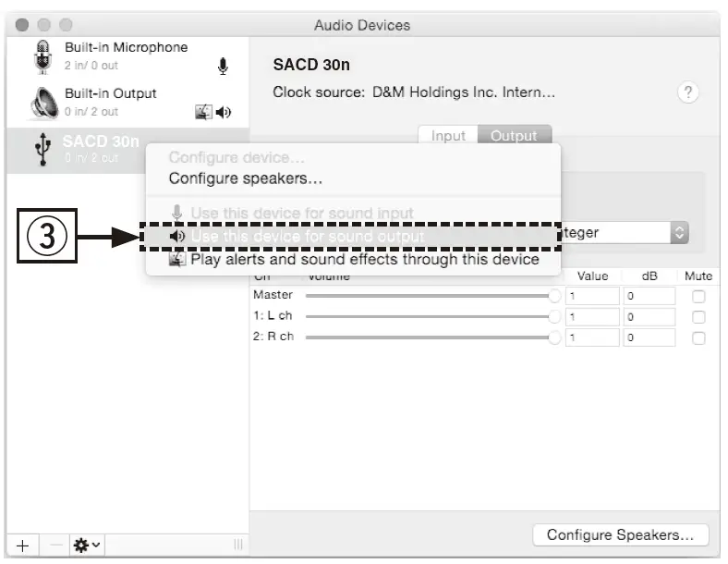Click the Built-in Output speaker icon

44,103
